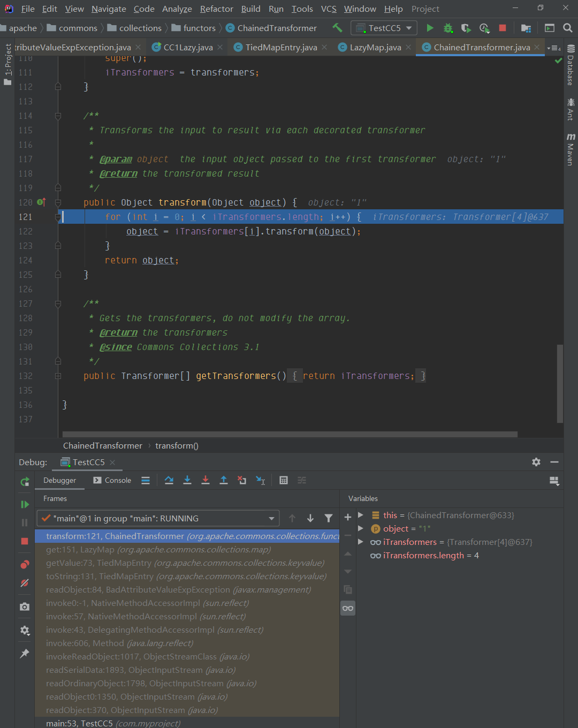Expand the 'this' variable node
This screenshot has height=728, width=578.
coord(361,515)
